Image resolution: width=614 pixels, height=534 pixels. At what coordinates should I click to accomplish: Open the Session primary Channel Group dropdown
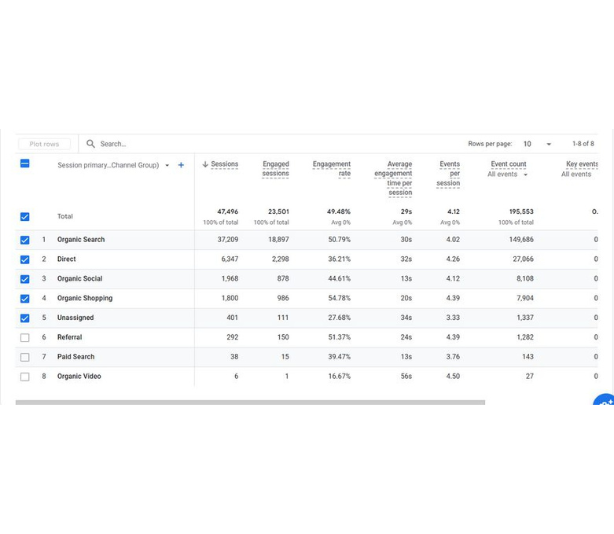[167, 165]
